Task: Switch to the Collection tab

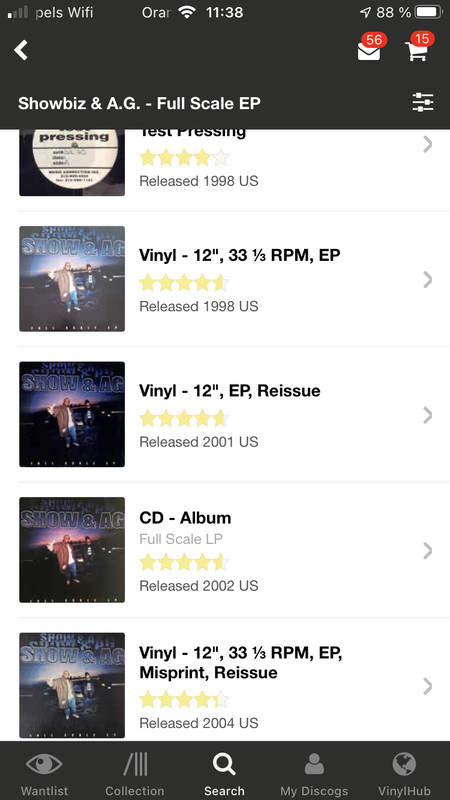Action: pos(135,764)
